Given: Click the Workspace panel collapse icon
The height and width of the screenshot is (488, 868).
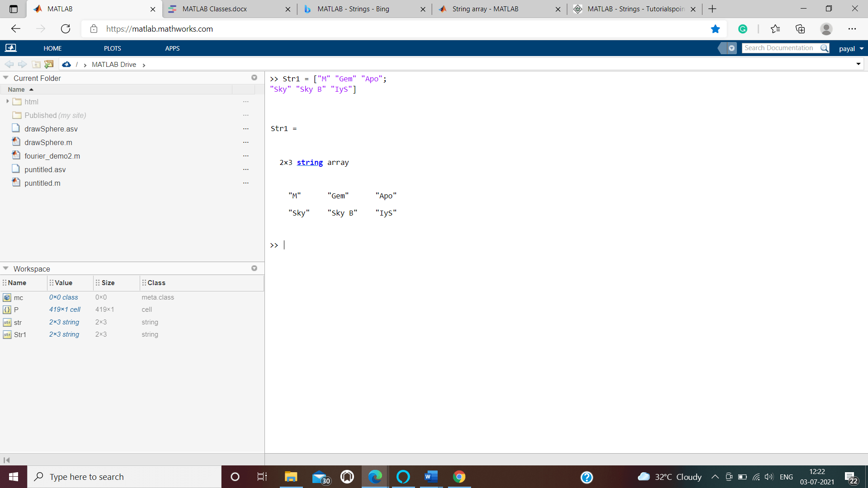Looking at the screenshot, I should tap(6, 268).
